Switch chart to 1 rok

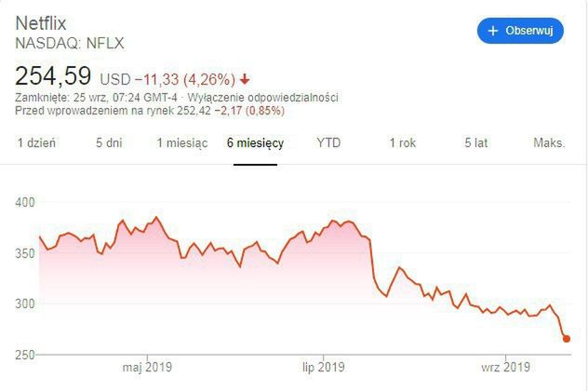pos(403,142)
